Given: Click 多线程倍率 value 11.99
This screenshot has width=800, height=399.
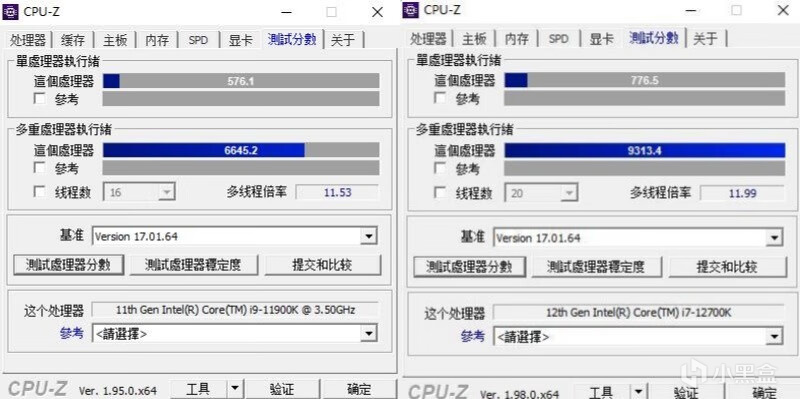Looking at the screenshot, I should coord(742,193).
